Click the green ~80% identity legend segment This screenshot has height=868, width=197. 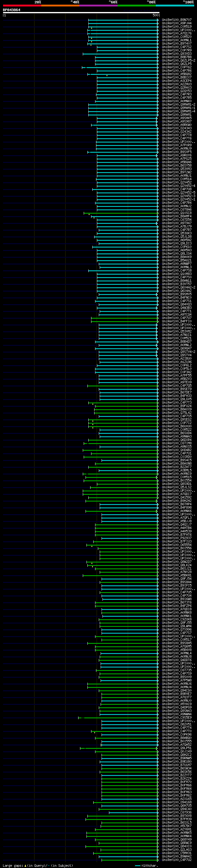tap(137, 6)
